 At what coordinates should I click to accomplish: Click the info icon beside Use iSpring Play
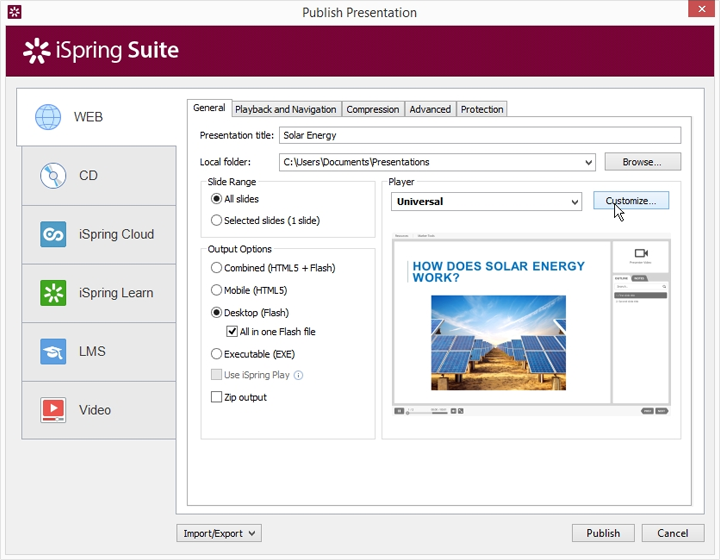point(298,375)
